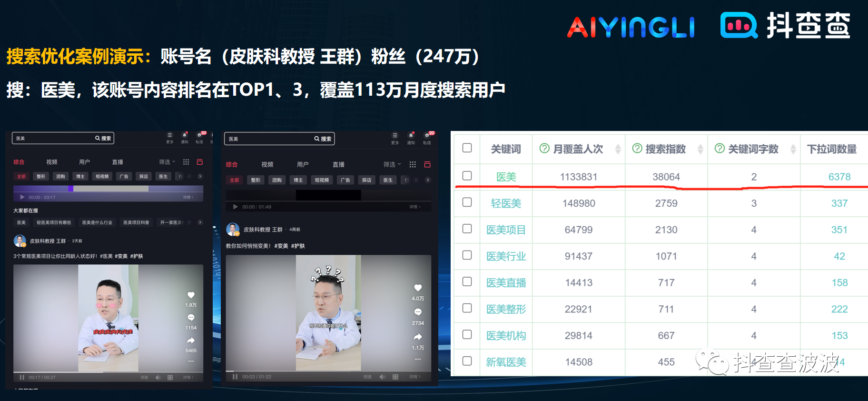Share the video showing 1.1万 shares
Screen dimensions: 868x401
[x=418, y=337]
